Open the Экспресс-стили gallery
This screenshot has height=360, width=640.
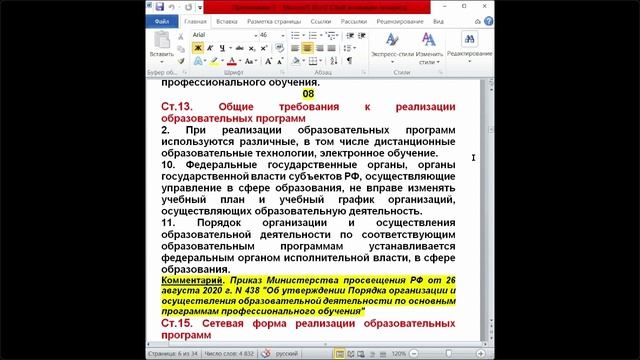pos(392,48)
